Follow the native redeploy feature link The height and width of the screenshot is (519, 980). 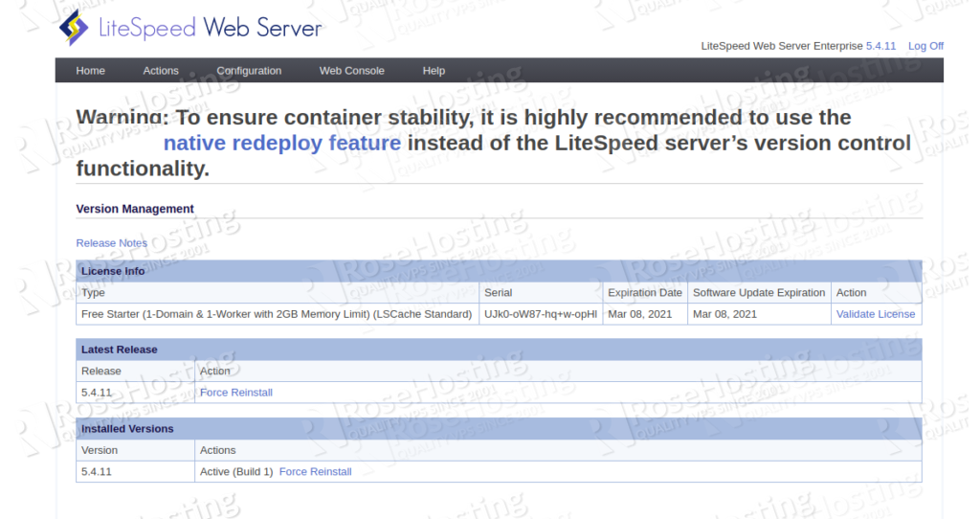[282, 143]
